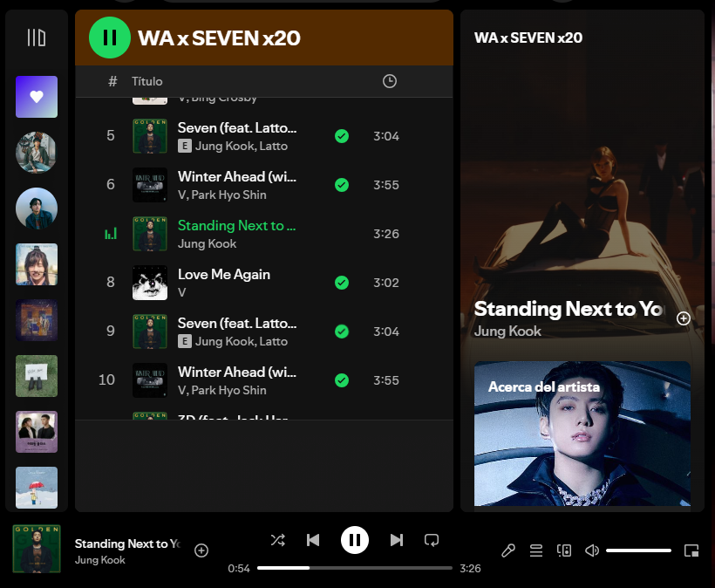Open Jung Kook artist link in right panel

click(507, 332)
